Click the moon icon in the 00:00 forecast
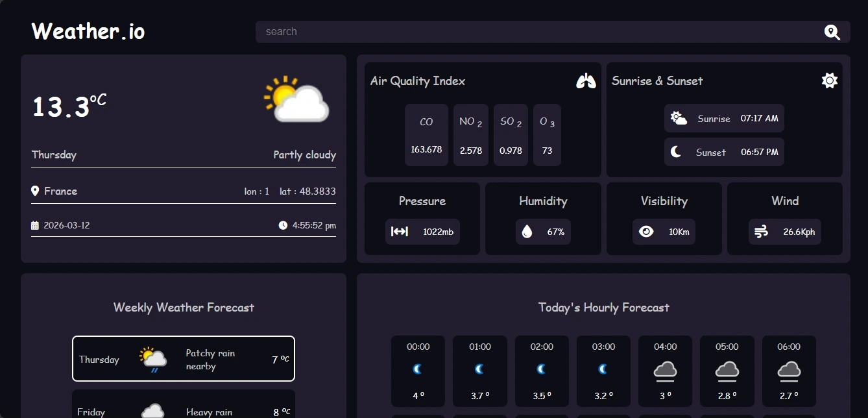 coord(418,369)
